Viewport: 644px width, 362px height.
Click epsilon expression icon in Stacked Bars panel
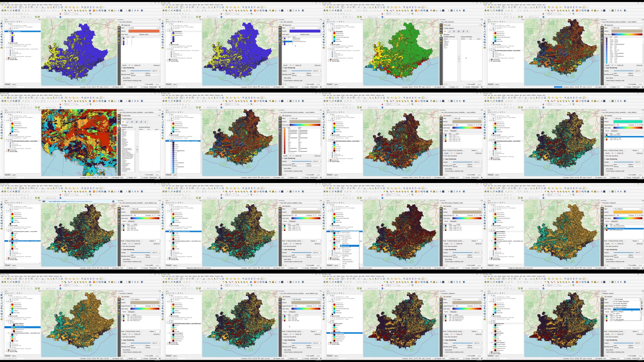click(137, 147)
